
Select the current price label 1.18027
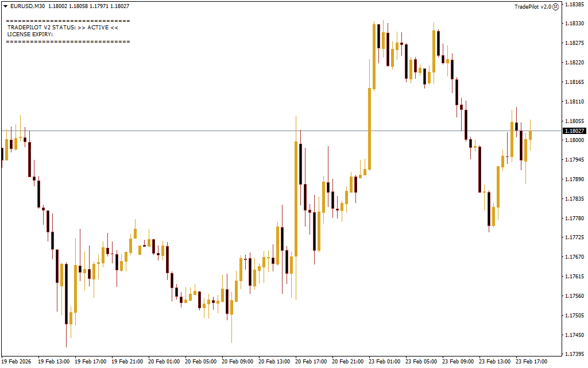click(574, 131)
